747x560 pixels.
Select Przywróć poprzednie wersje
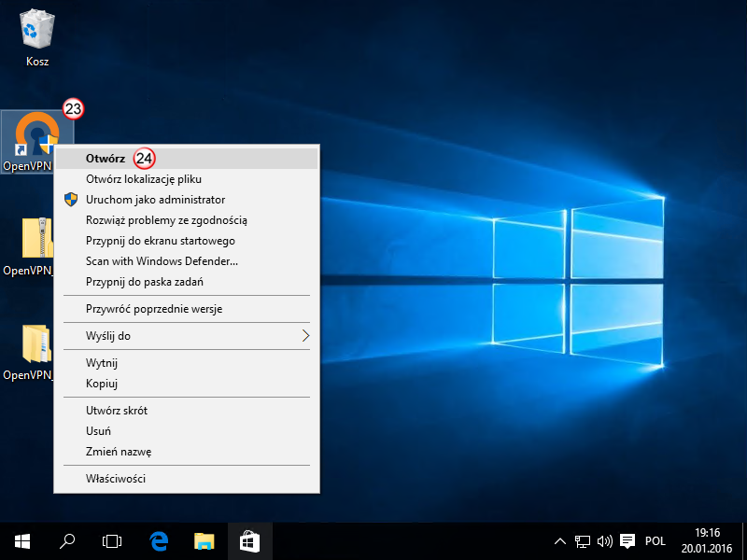pyautogui.click(x=187, y=309)
